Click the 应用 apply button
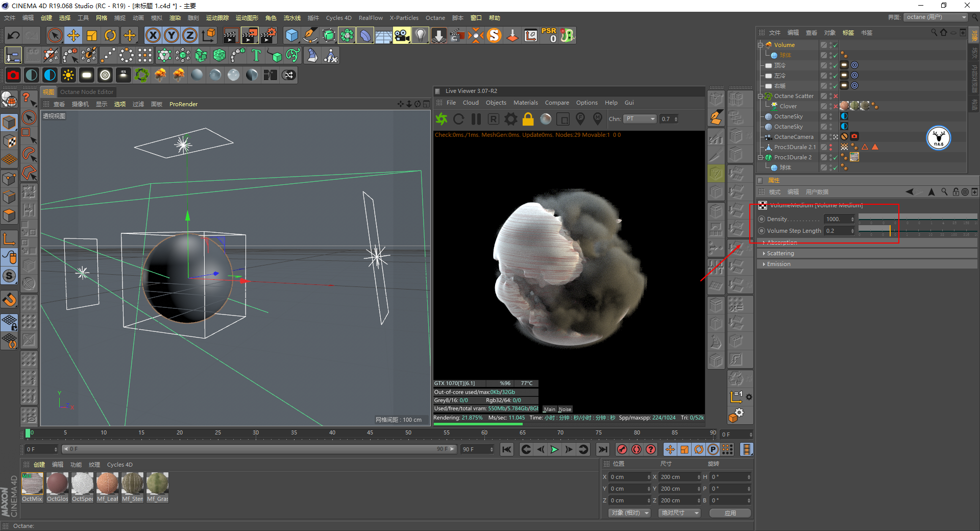This screenshot has height=531, width=980. click(x=730, y=513)
